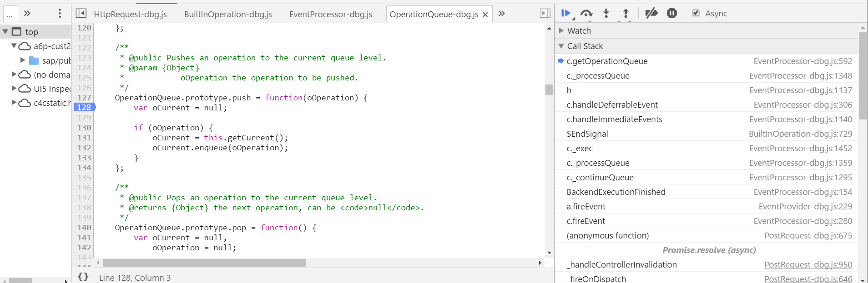Open PostRequest-dbg.js:950 link

(x=808, y=264)
